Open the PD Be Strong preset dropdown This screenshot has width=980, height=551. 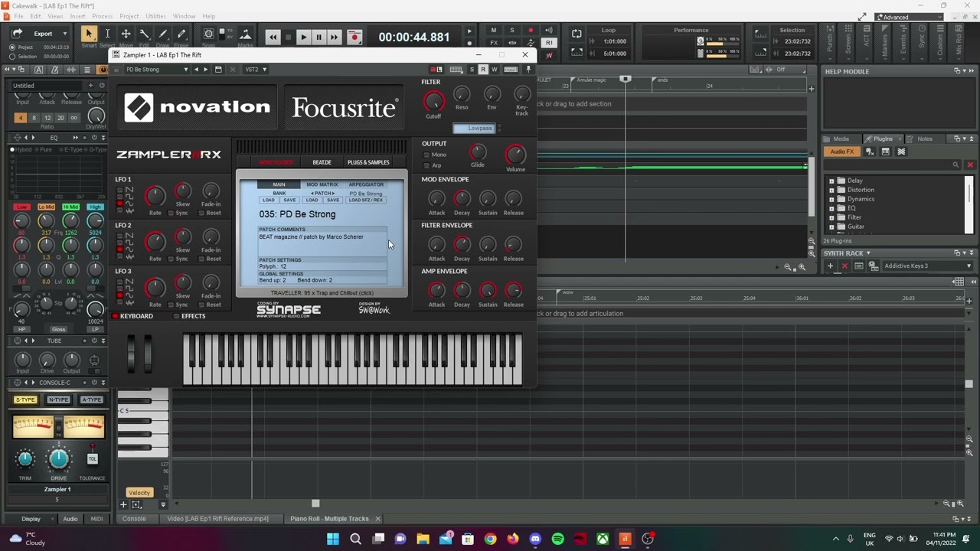157,70
